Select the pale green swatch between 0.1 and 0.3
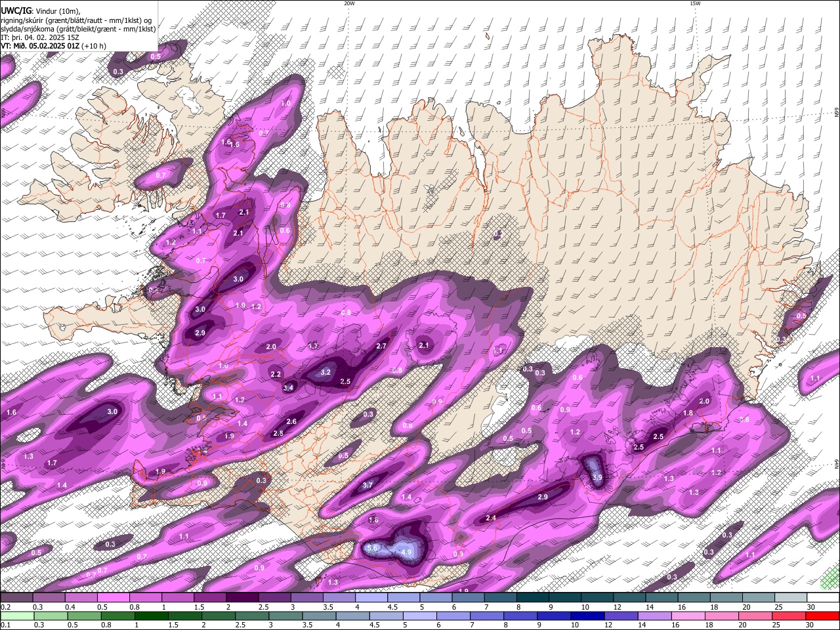The image size is (840, 630). (x=17, y=616)
